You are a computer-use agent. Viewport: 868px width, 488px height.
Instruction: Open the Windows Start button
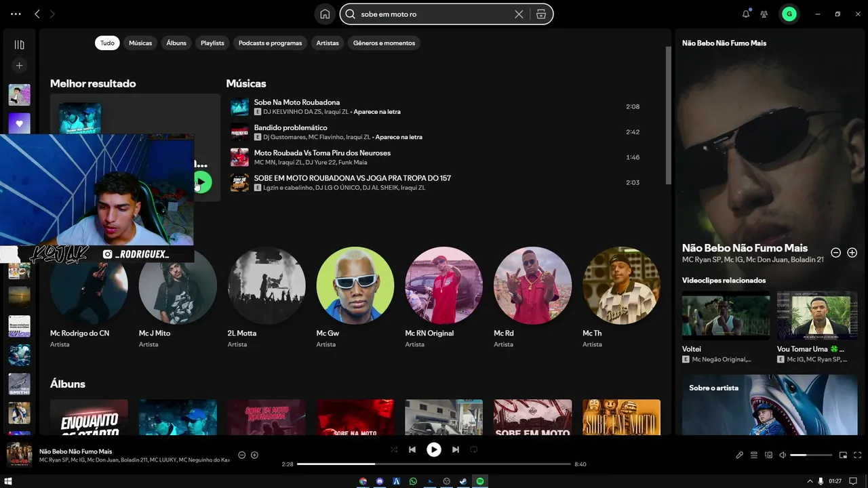[x=8, y=481]
